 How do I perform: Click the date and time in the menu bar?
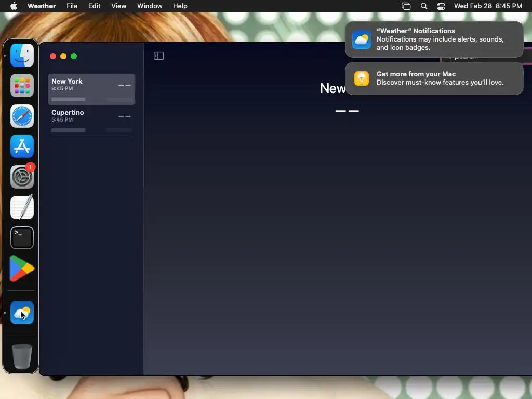coord(488,6)
